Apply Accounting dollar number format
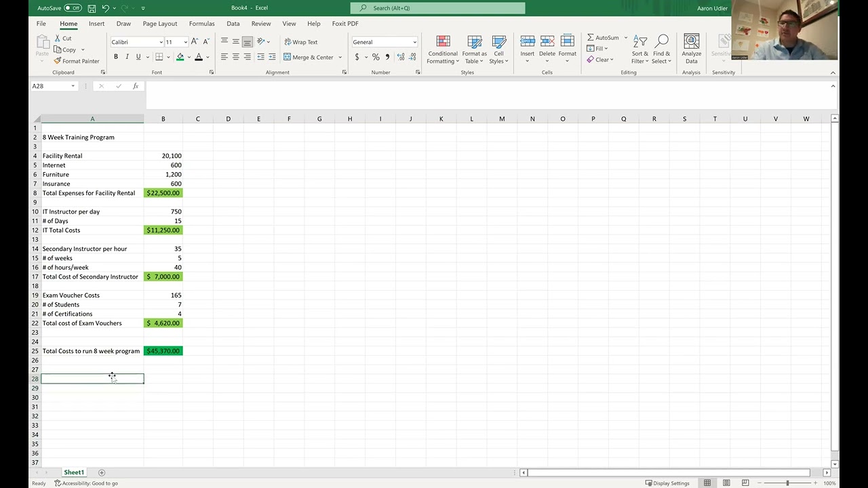Viewport: 868px width, 488px height. click(357, 57)
